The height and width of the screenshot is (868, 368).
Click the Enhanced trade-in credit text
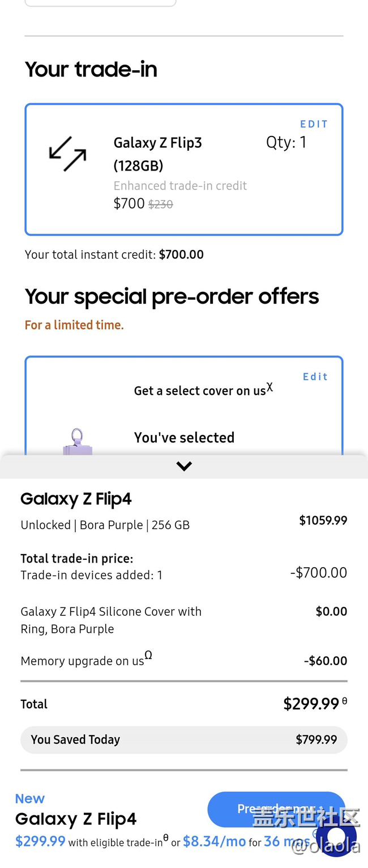(180, 186)
